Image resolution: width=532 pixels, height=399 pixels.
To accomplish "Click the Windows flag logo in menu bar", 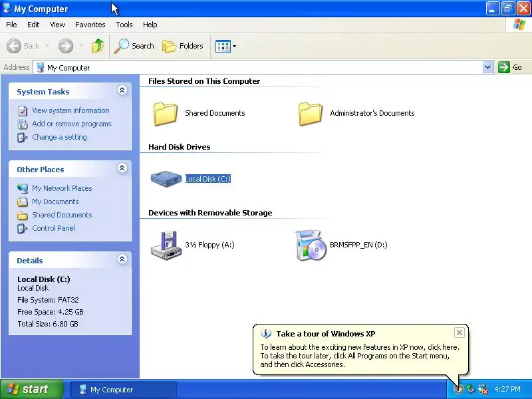I will pos(519,25).
